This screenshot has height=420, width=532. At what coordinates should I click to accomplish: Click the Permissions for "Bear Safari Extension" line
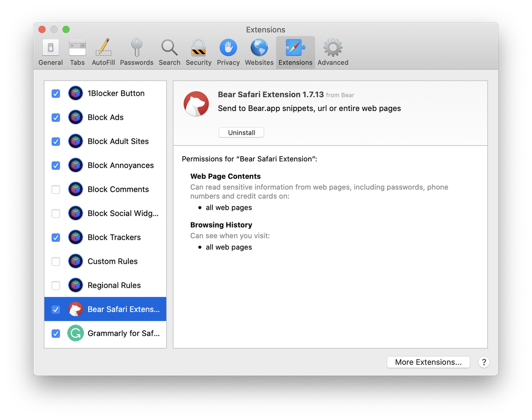click(x=250, y=159)
